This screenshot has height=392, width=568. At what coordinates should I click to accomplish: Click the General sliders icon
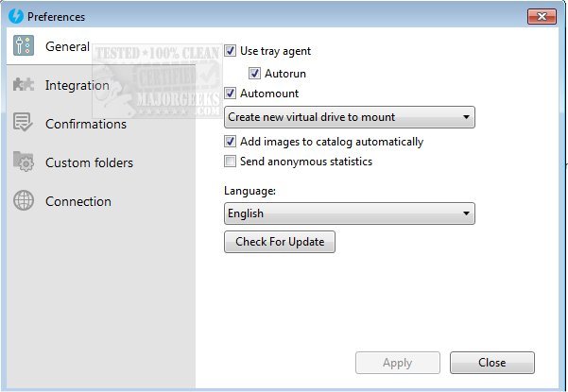pos(25,46)
